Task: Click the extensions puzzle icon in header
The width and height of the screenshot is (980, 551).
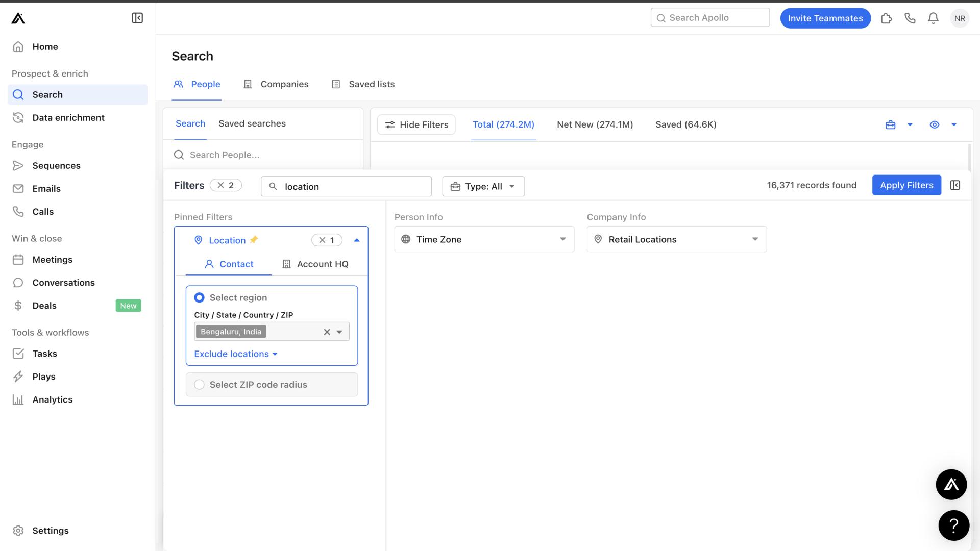Action: click(887, 18)
